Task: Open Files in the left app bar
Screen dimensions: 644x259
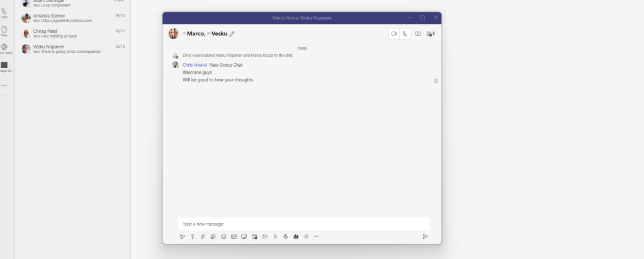Action: pyautogui.click(x=4, y=30)
